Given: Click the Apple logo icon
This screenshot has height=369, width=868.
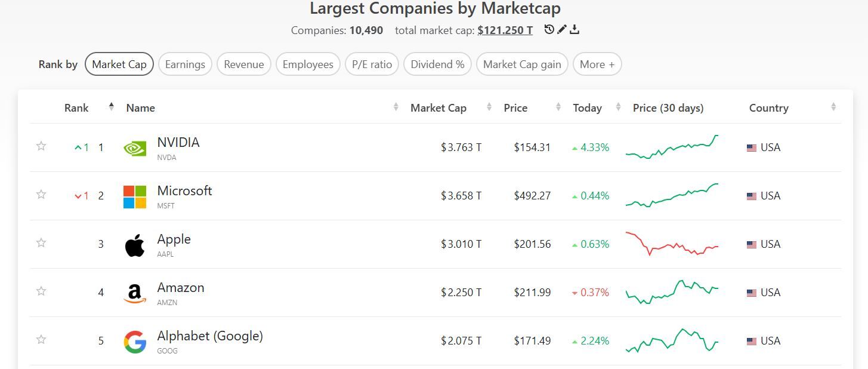Looking at the screenshot, I should pyautogui.click(x=135, y=245).
